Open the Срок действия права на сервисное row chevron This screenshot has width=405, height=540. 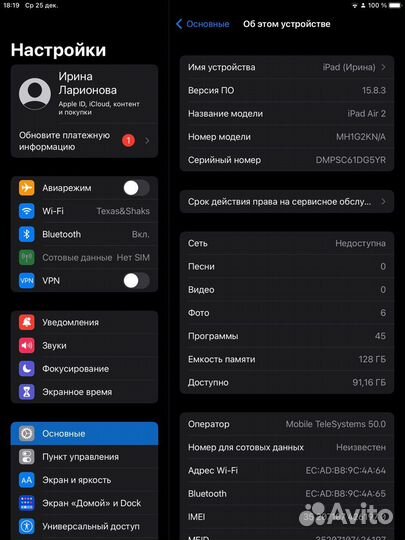pyautogui.click(x=383, y=202)
